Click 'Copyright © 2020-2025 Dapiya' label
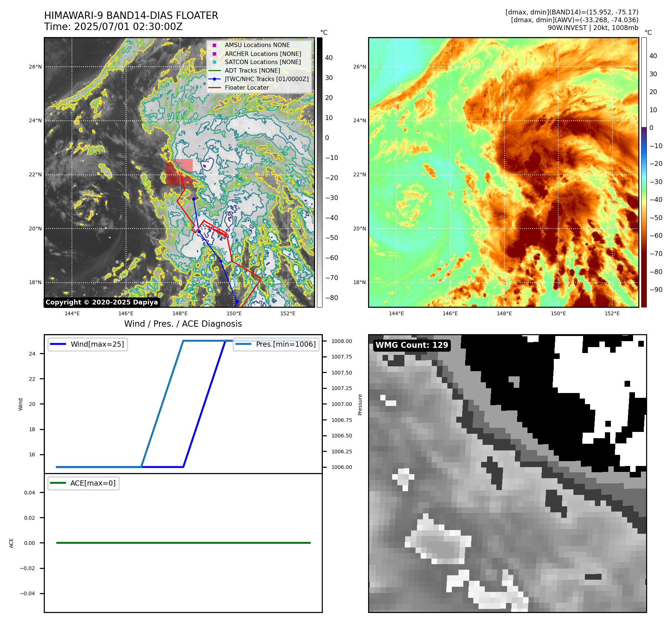This screenshot has height=626, width=672. [x=102, y=302]
